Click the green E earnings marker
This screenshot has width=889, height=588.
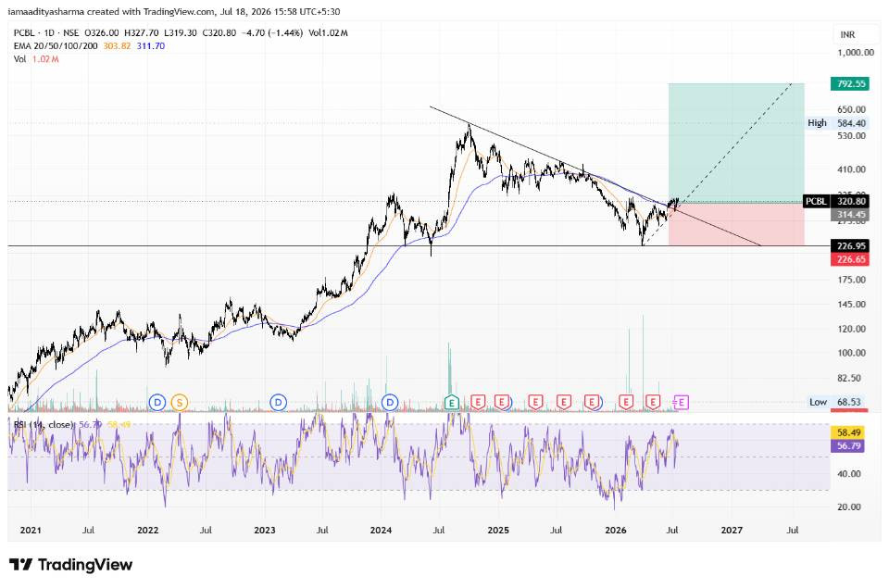click(x=451, y=403)
